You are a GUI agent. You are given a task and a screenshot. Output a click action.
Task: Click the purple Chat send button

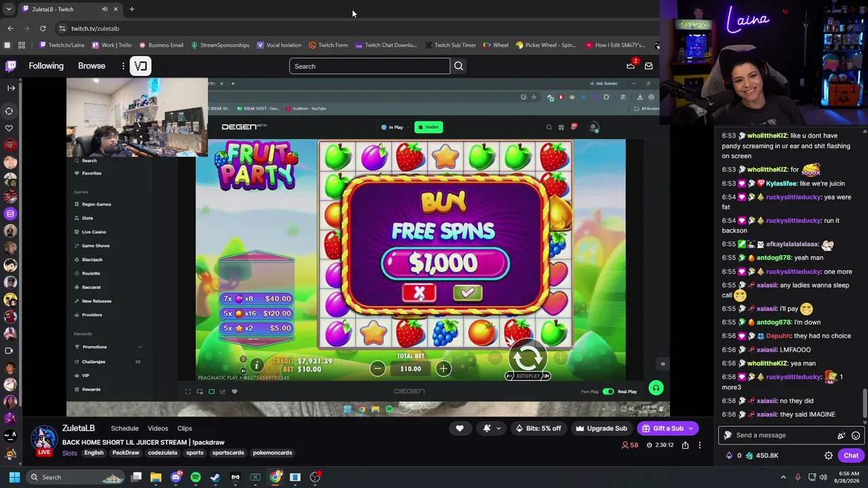851,455
